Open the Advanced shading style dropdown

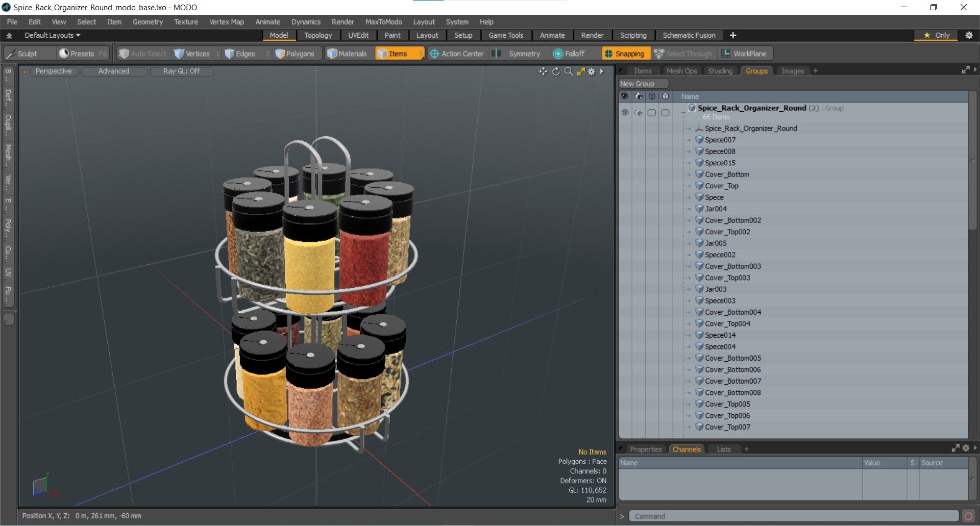[114, 71]
